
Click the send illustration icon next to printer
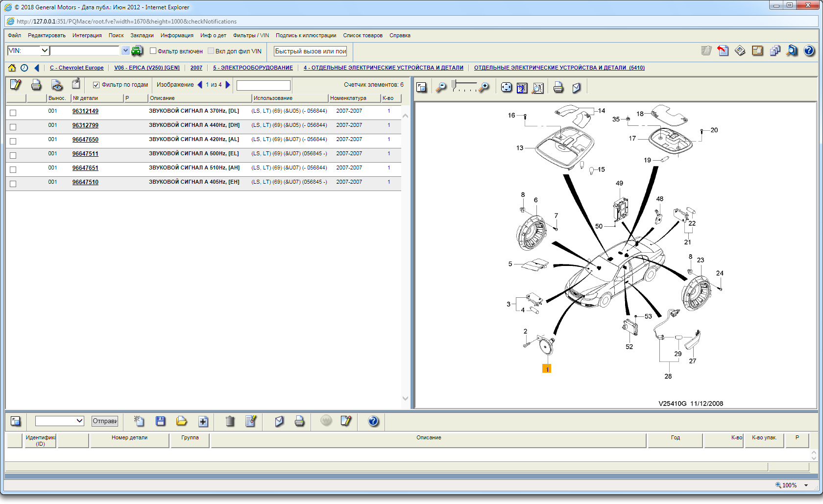coord(577,87)
